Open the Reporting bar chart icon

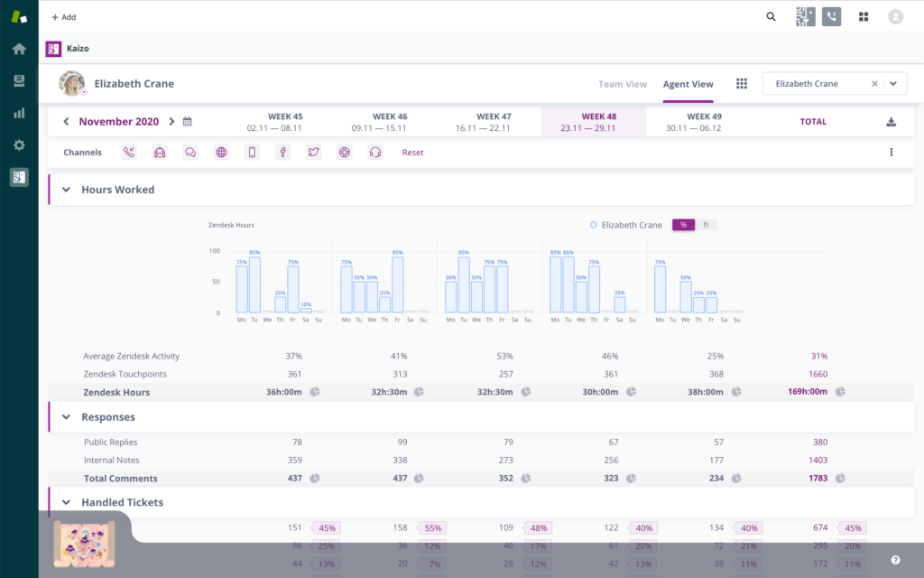point(19,113)
